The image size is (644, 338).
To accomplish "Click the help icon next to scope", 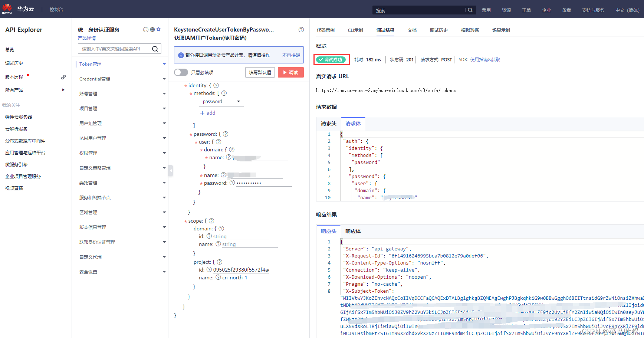I will point(211,221).
